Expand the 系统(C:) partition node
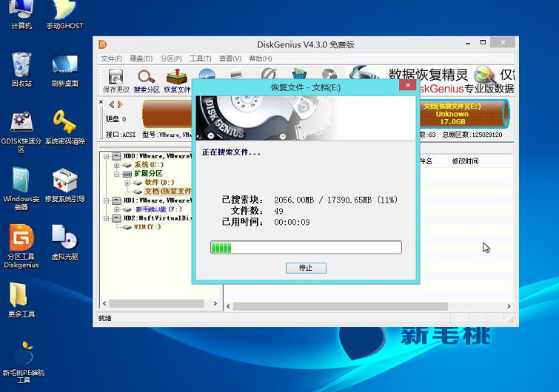Image resolution: width=559 pixels, height=392 pixels. click(x=116, y=165)
